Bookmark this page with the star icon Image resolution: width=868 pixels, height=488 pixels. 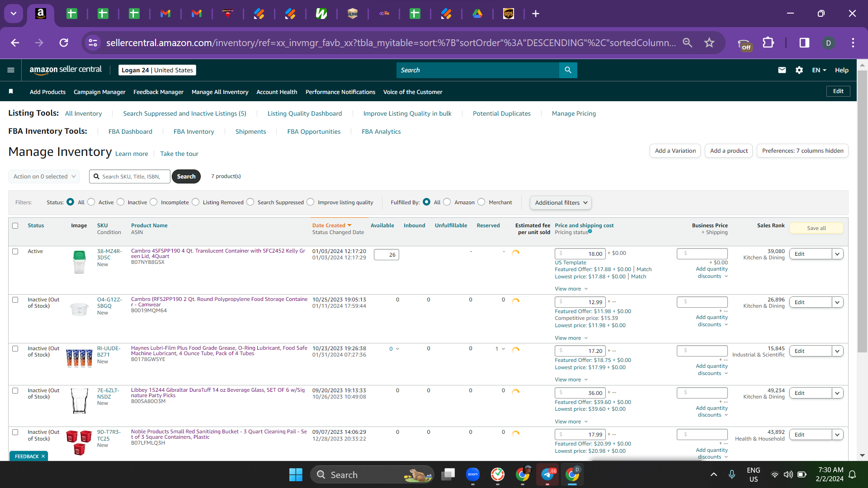tap(709, 43)
